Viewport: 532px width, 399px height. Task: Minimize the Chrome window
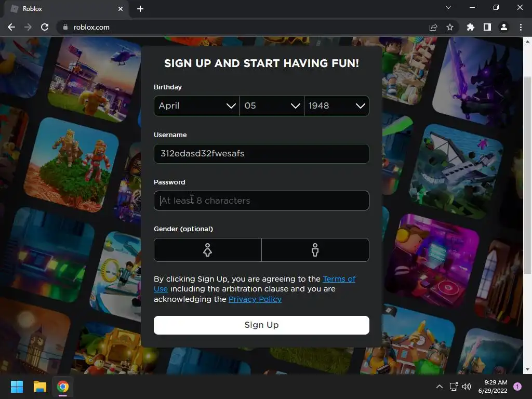coord(472,7)
